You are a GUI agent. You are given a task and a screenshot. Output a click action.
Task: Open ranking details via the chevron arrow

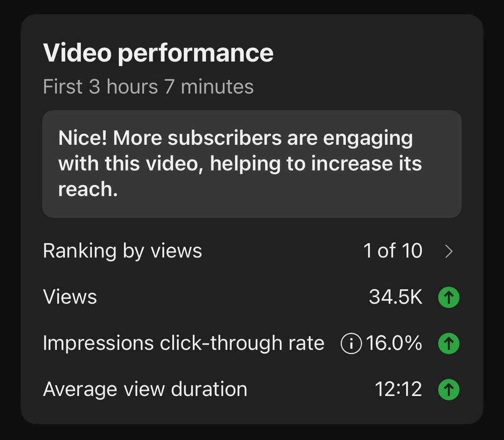coord(449,252)
